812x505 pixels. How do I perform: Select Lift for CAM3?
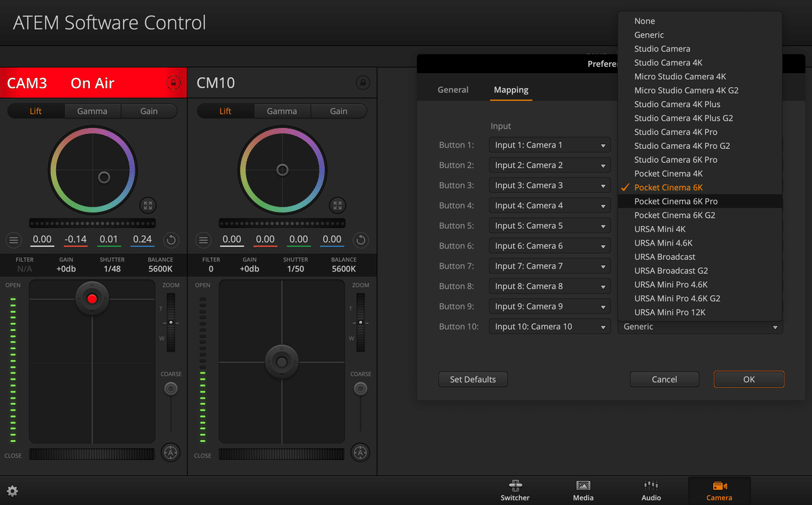tap(36, 111)
